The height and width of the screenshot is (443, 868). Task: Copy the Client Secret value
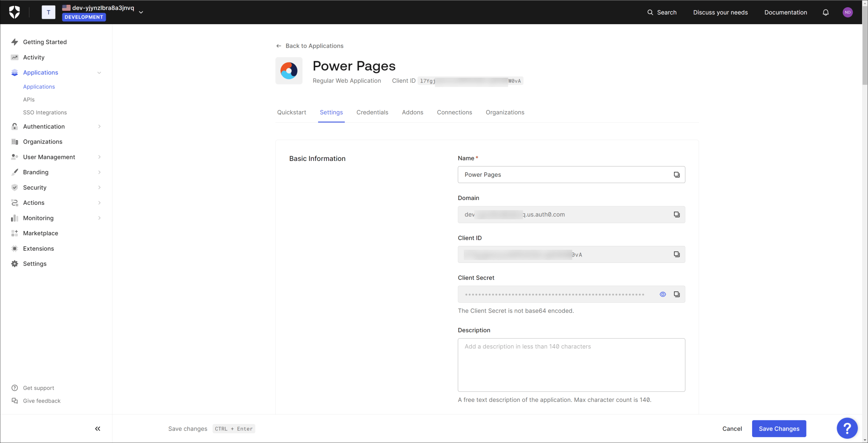[676, 294]
